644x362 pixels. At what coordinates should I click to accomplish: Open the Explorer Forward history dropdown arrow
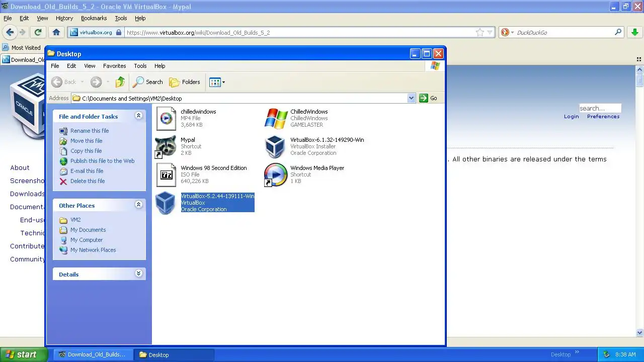point(107,82)
